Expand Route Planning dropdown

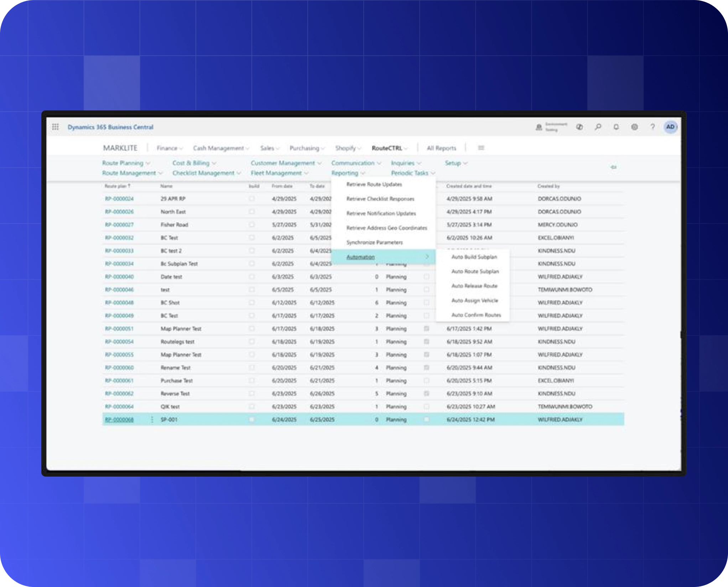126,163
